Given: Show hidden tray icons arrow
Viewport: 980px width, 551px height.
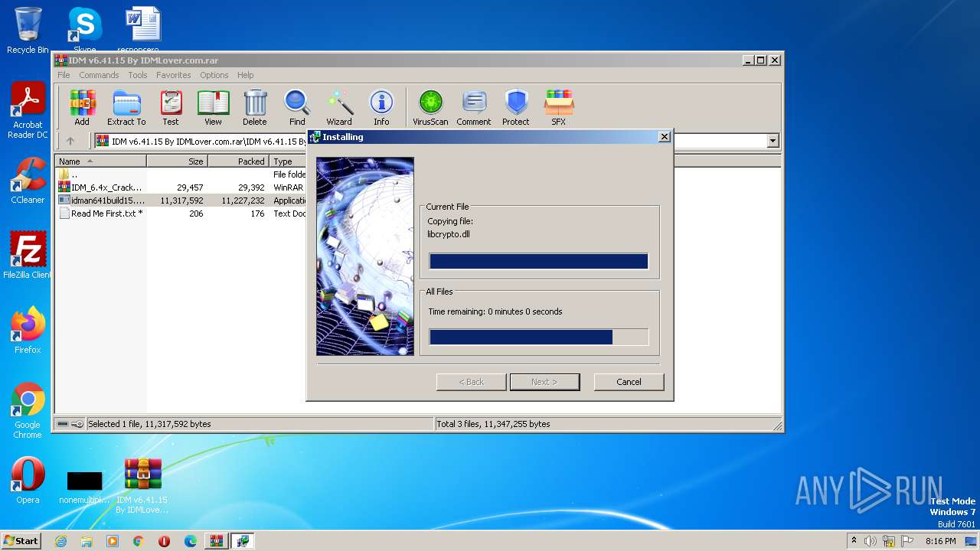Looking at the screenshot, I should tap(854, 540).
